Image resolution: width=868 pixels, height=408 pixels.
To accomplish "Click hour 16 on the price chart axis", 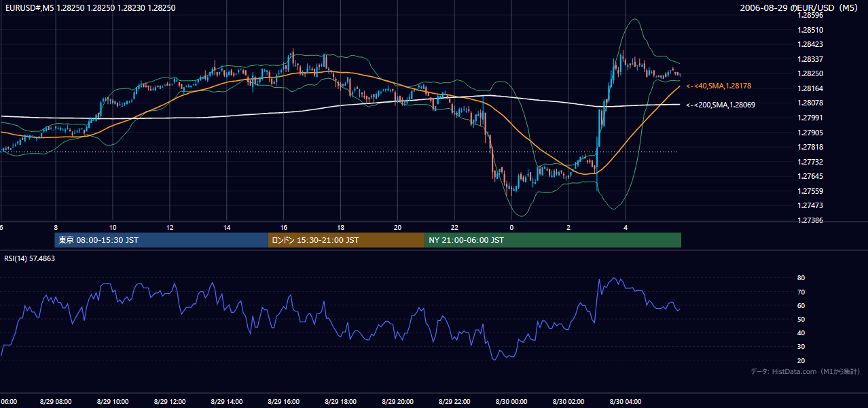I will click(284, 227).
